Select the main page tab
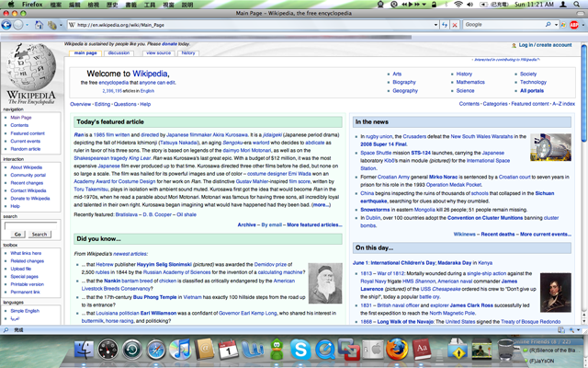 (x=85, y=53)
